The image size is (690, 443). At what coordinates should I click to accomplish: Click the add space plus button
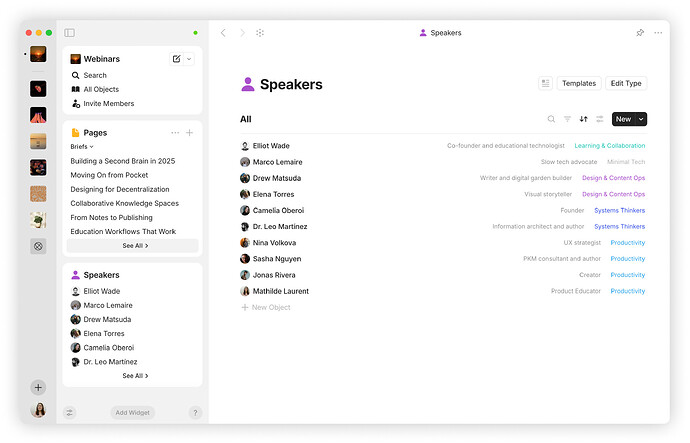click(38, 388)
